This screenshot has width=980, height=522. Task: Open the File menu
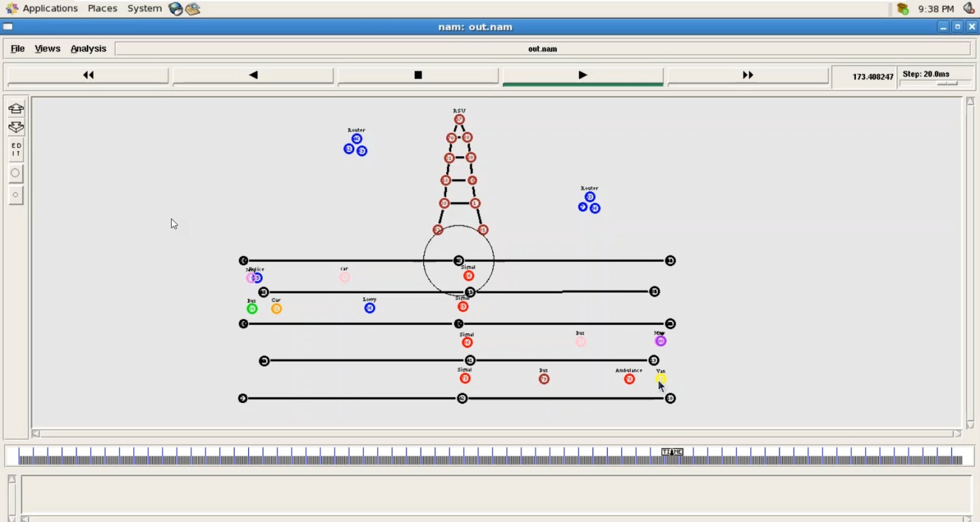[x=18, y=49]
